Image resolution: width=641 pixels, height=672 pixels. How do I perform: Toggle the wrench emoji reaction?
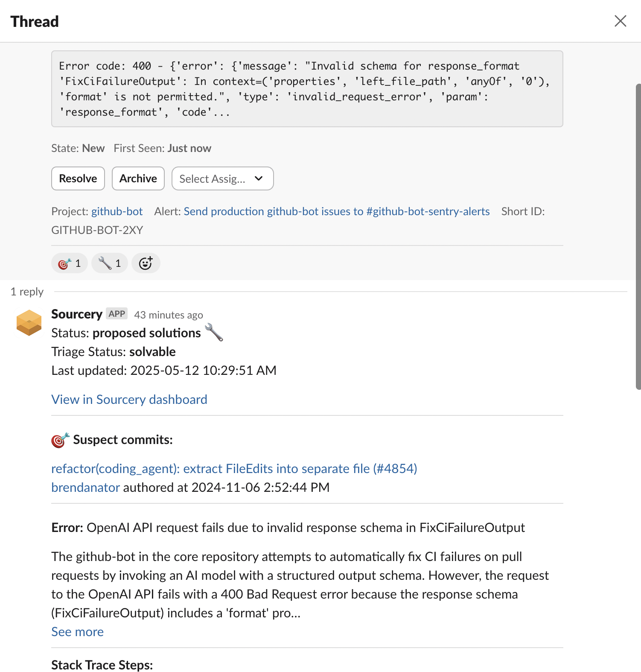(110, 263)
